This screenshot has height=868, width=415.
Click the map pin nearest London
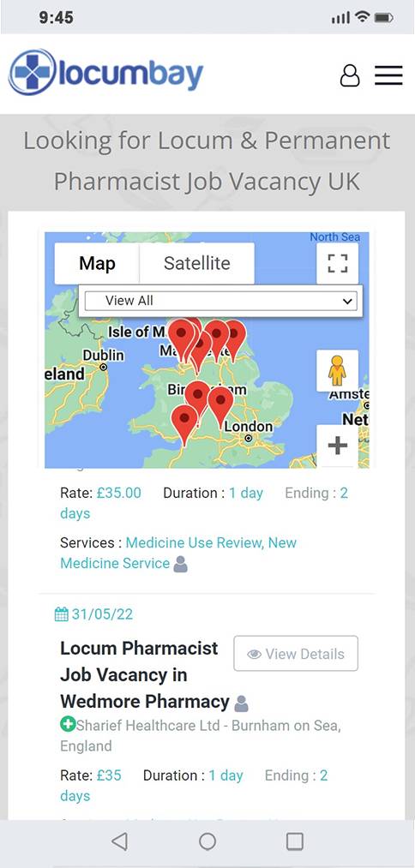point(220,407)
